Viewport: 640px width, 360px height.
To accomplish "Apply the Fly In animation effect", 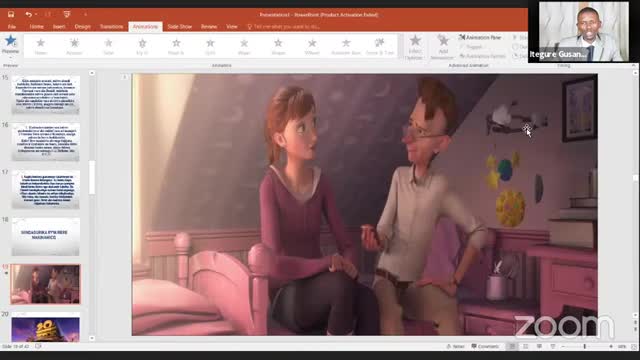I will [x=142, y=46].
